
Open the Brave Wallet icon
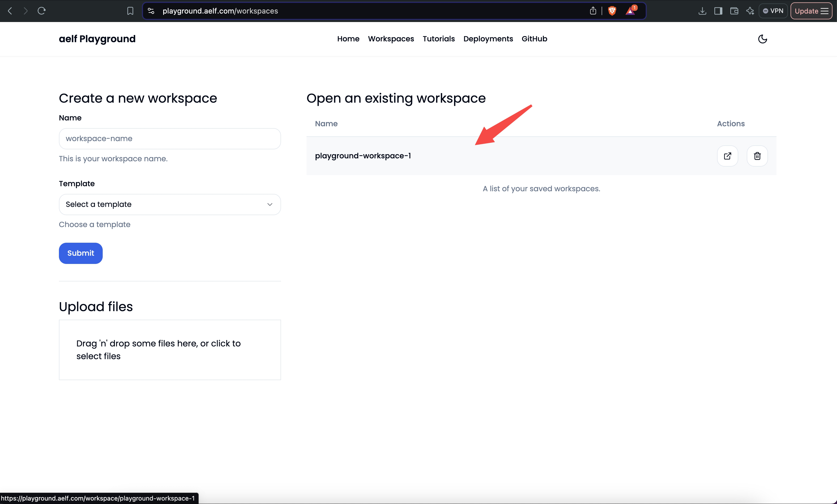point(734,11)
